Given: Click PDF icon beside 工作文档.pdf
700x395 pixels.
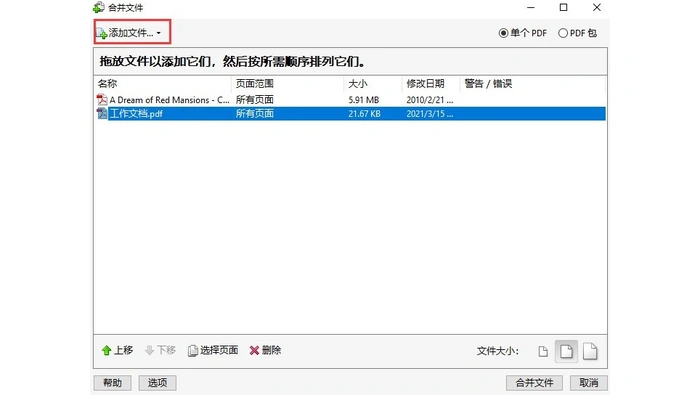Looking at the screenshot, I should [x=102, y=113].
